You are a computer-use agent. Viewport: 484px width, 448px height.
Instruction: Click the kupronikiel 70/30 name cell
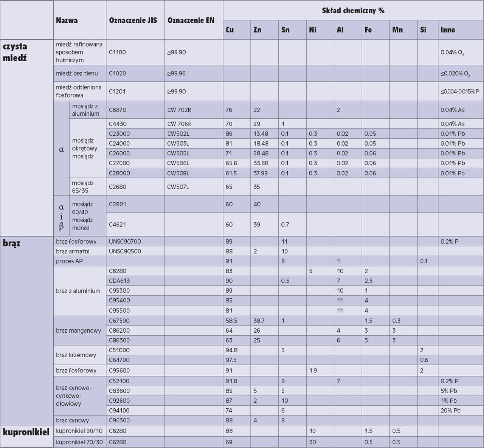pyautogui.click(x=79, y=442)
